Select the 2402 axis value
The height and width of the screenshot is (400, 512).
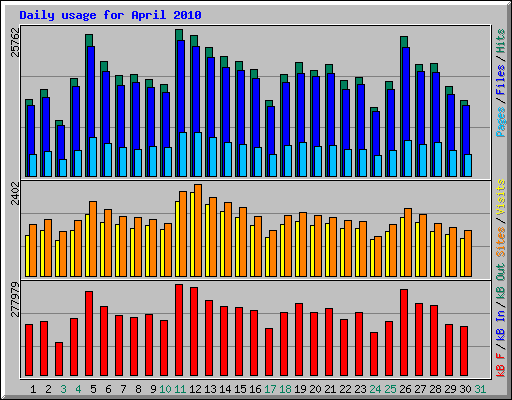tap(16, 194)
